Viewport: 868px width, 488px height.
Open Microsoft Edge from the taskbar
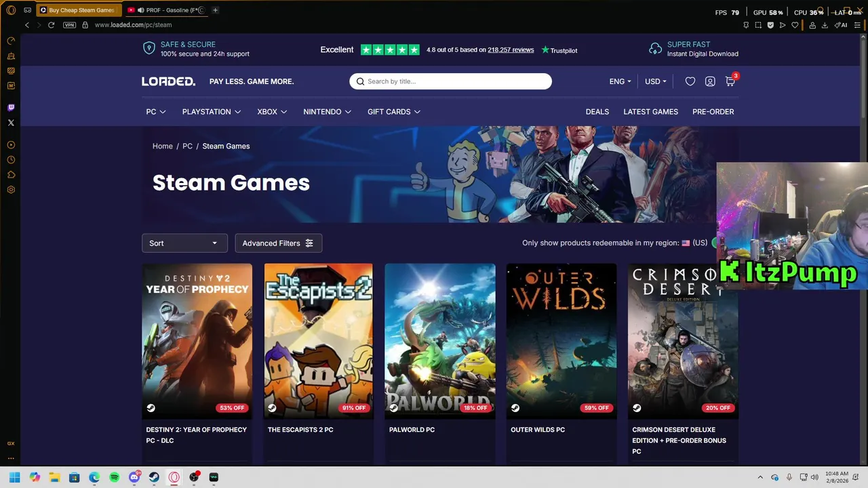point(94,477)
